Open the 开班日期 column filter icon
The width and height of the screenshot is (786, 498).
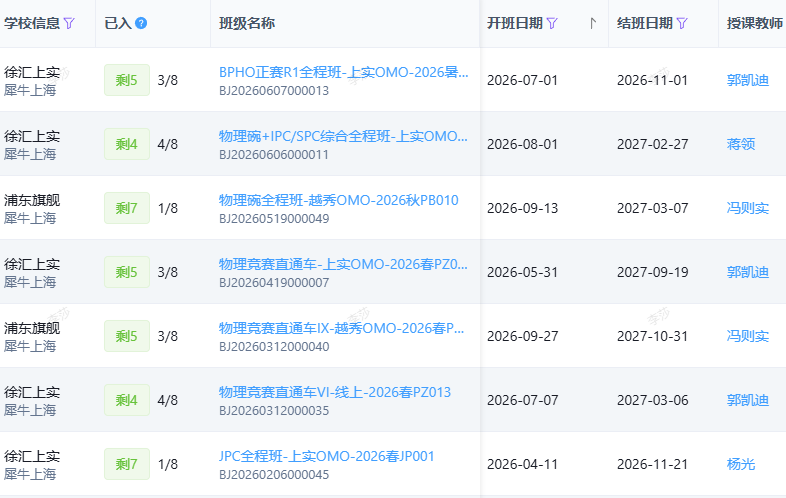[552, 23]
